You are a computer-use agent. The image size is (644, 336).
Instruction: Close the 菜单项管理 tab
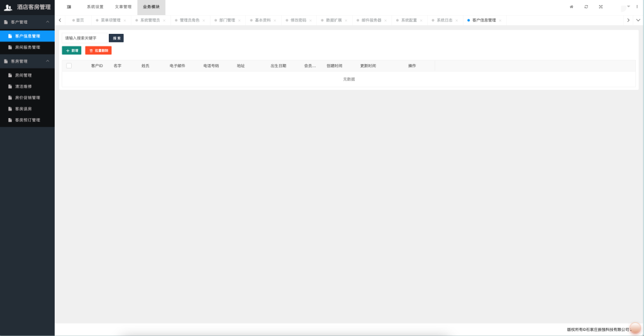click(124, 20)
